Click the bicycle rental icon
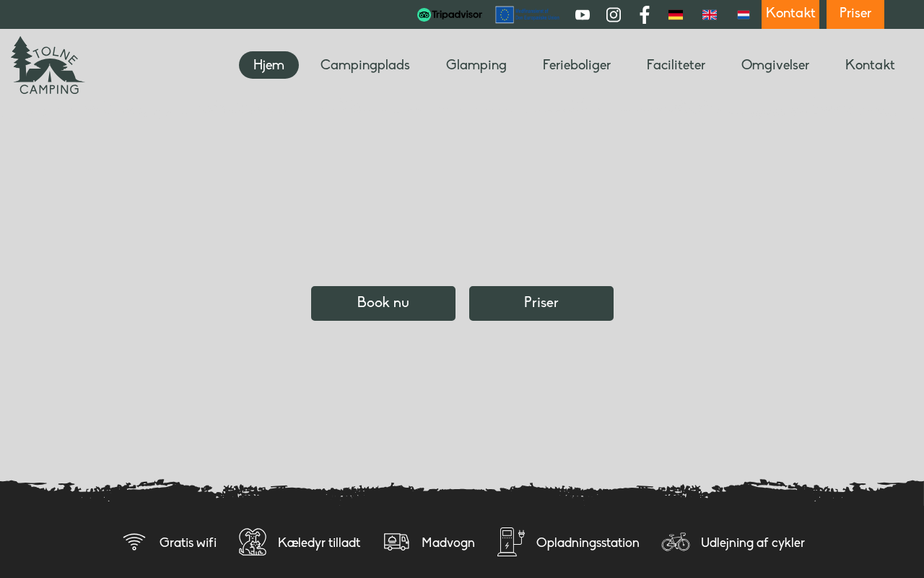Screen dimensions: 924x578 click(x=676, y=542)
